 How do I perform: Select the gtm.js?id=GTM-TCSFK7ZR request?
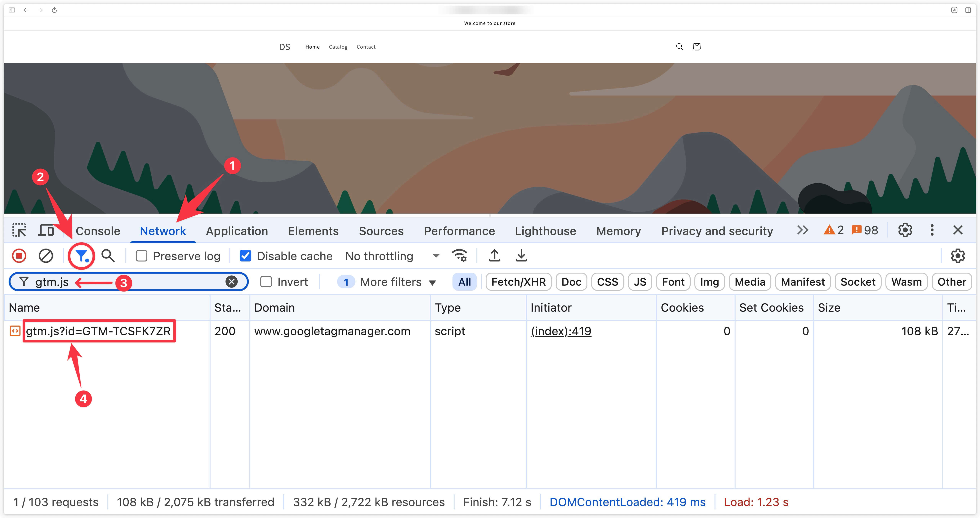click(98, 331)
